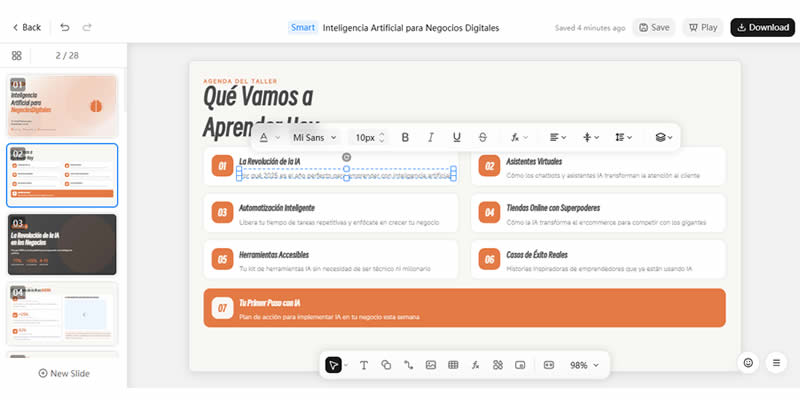Toggle italic formatting
This screenshot has height=400, width=800.
431,137
